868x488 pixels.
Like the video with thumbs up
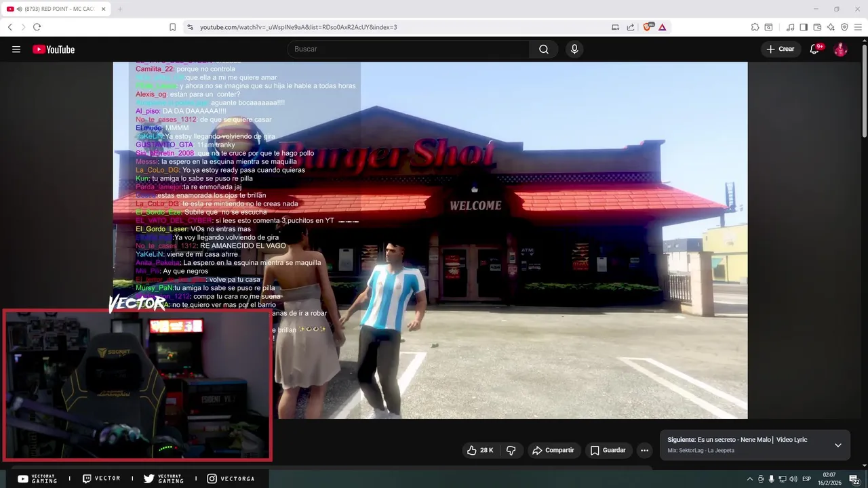[472, 450]
